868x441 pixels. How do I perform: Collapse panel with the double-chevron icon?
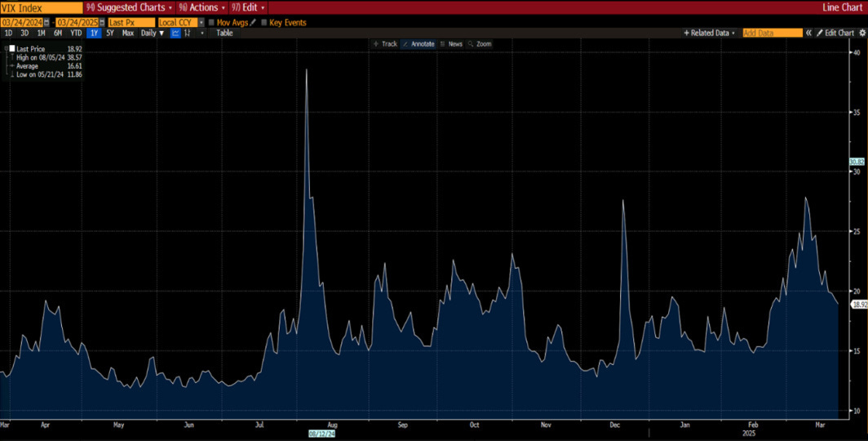pos(808,33)
